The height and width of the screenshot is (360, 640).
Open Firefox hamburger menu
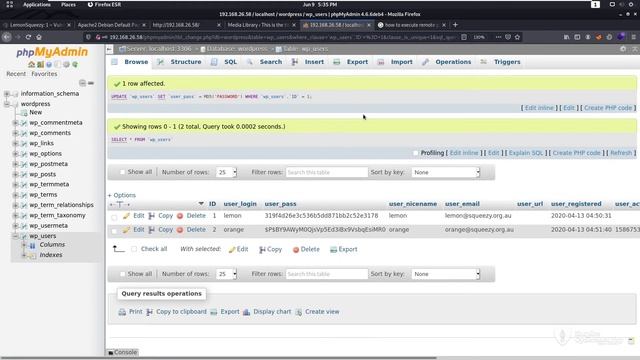(x=633, y=37)
